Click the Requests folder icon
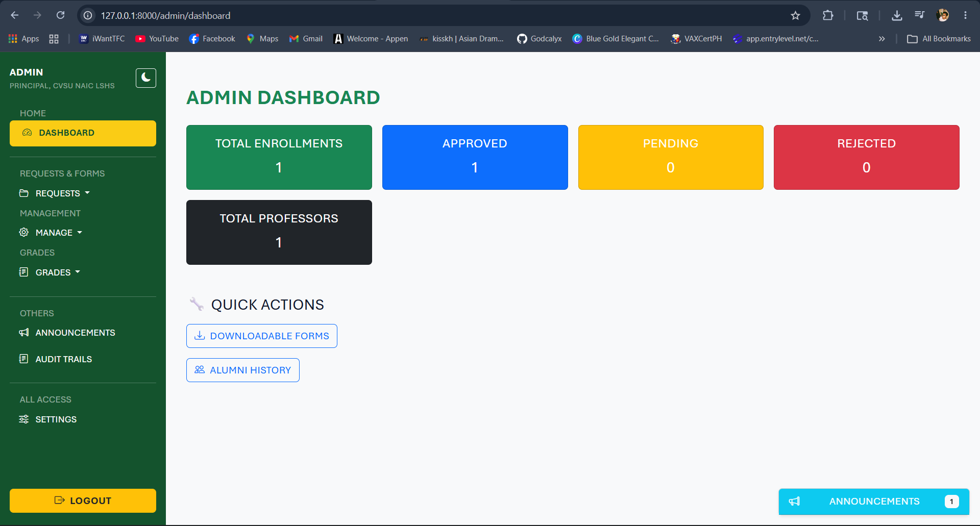This screenshot has height=526, width=980. (x=24, y=193)
